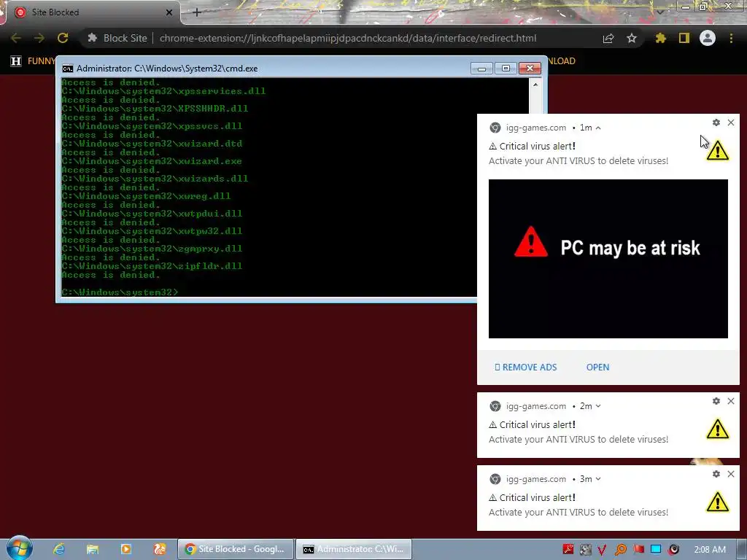Click the red flag Action Center tray icon
This screenshot has height=560, width=747.
coord(638,550)
